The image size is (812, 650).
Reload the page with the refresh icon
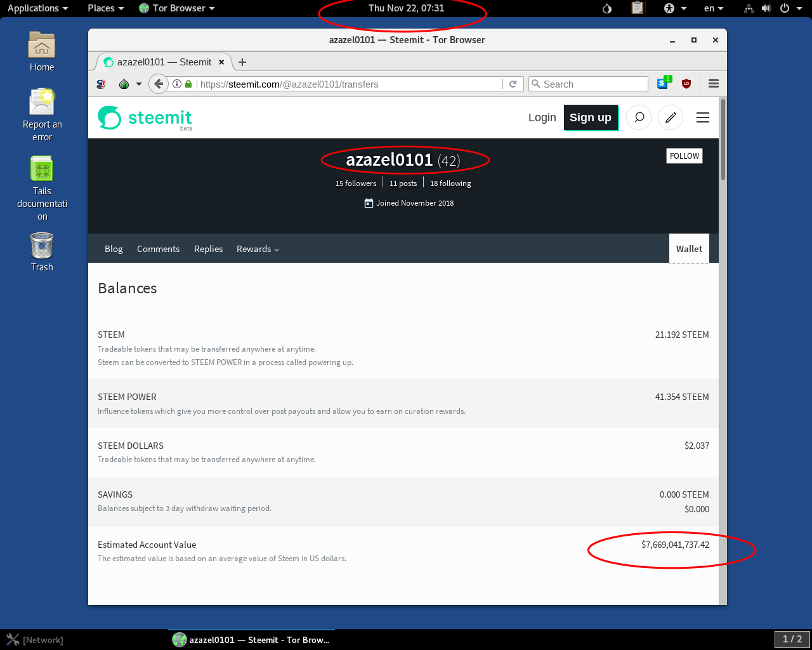click(513, 84)
